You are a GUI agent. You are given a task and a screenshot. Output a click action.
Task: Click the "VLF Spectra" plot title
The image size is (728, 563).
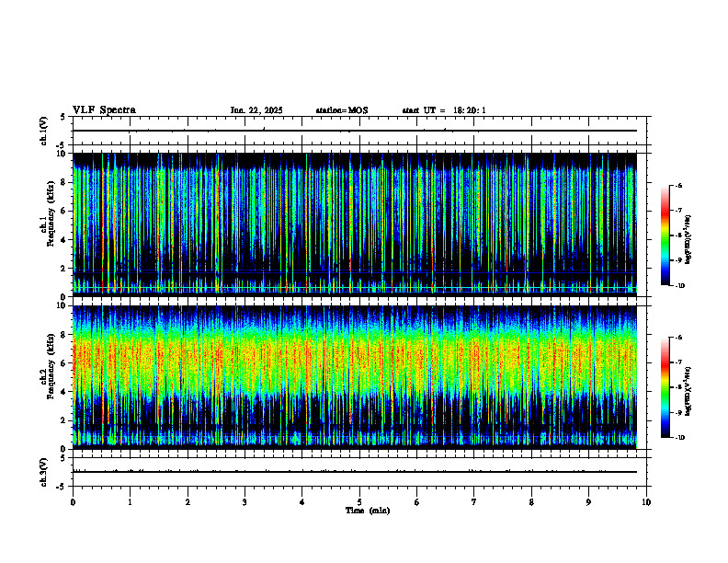[x=104, y=110]
